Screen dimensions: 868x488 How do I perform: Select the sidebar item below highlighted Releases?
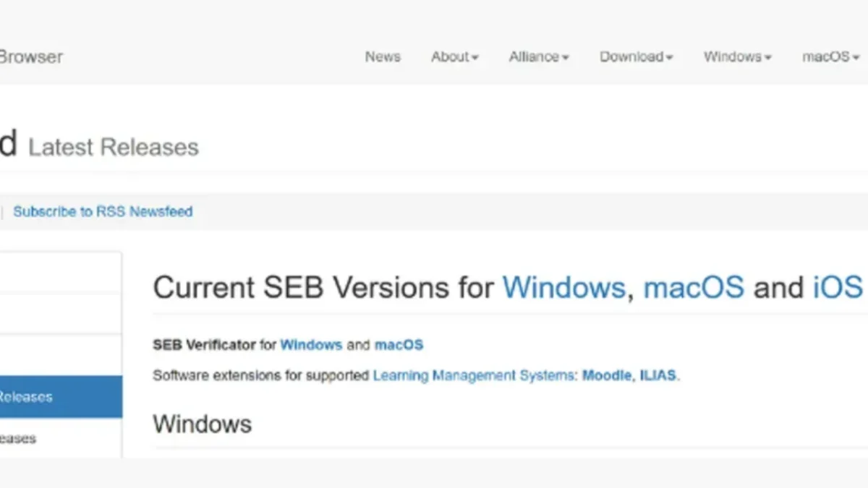(x=61, y=438)
